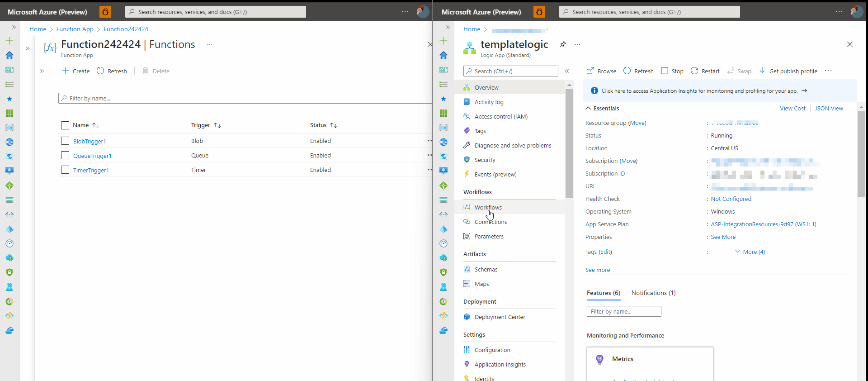Image resolution: width=868 pixels, height=381 pixels.
Task: Open All services list icon in right sidebar
Action: click(443, 84)
